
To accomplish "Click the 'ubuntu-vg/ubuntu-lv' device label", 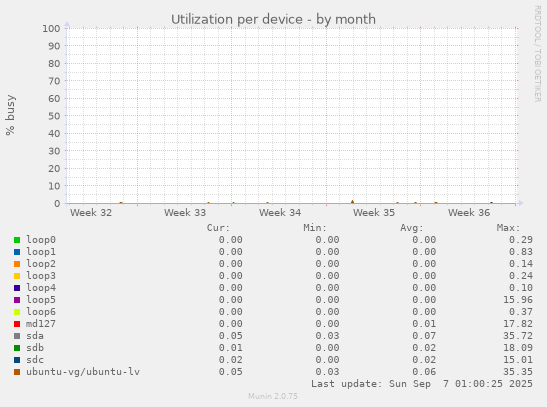I will coord(83,372).
